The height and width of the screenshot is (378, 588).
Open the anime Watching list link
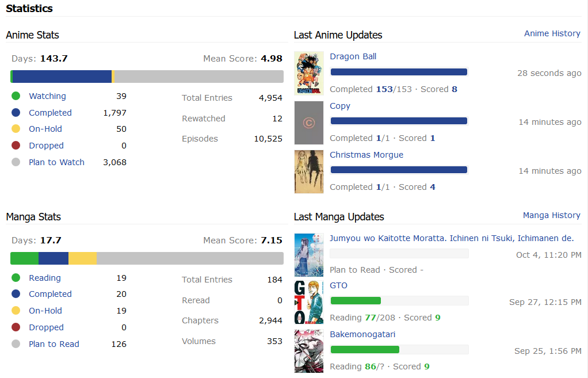coord(47,96)
